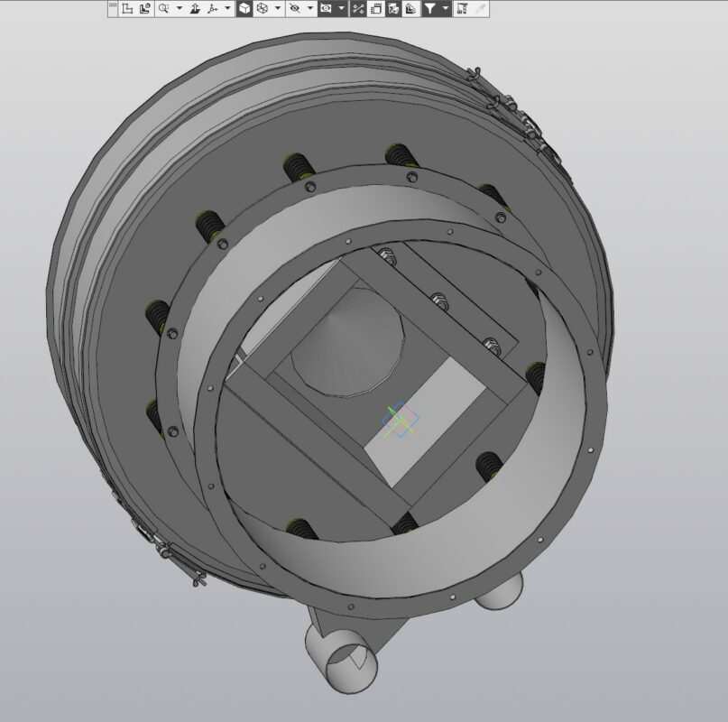This screenshot has width=728, height=722.
Task: Click the filter funnel icon
Action: click(x=430, y=8)
